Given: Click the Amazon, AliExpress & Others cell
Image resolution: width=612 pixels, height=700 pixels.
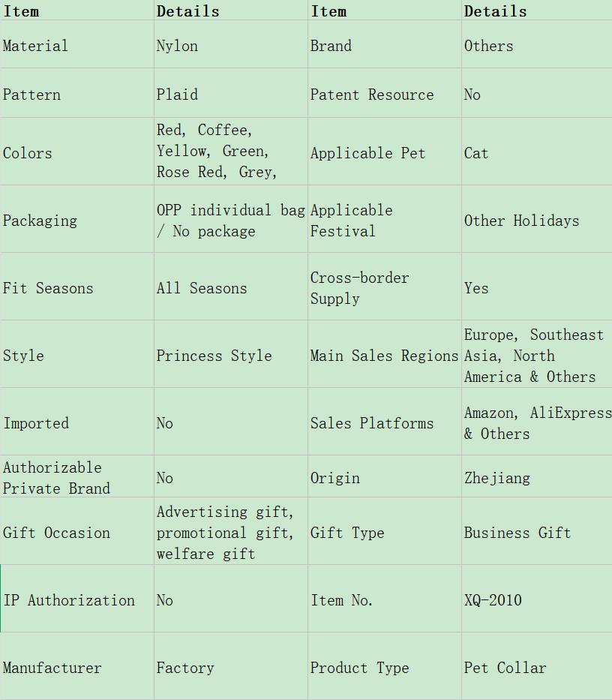Looking at the screenshot, I should click(537, 422).
